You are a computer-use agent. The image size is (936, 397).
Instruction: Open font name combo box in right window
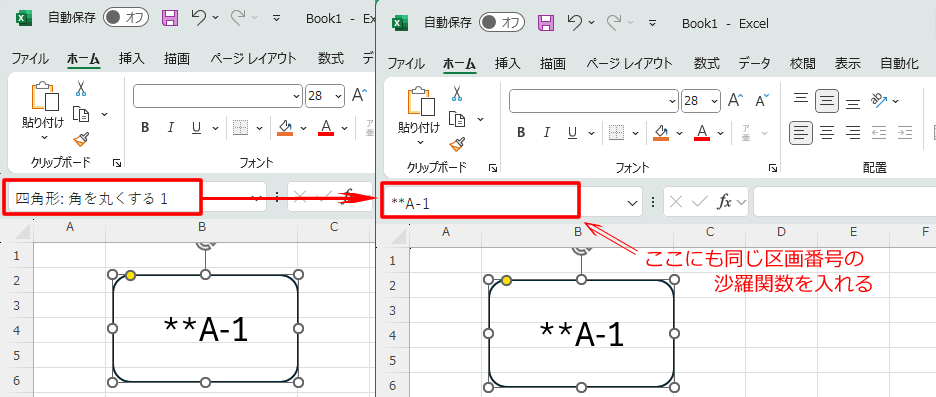click(x=594, y=101)
